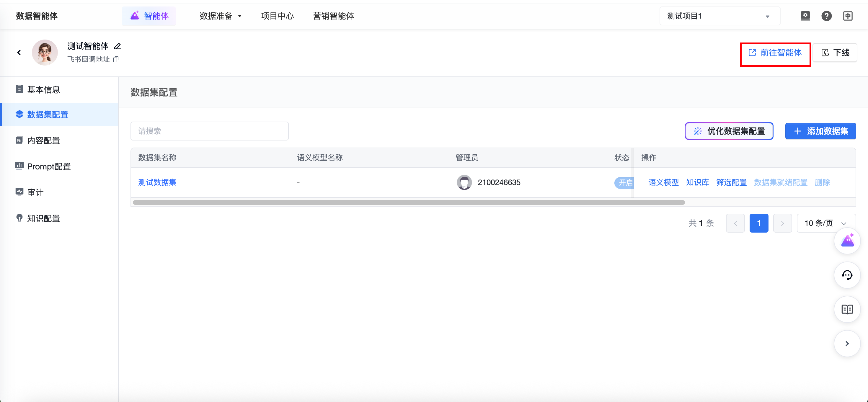Open the help question mark icon
The width and height of the screenshot is (868, 402).
point(826,16)
